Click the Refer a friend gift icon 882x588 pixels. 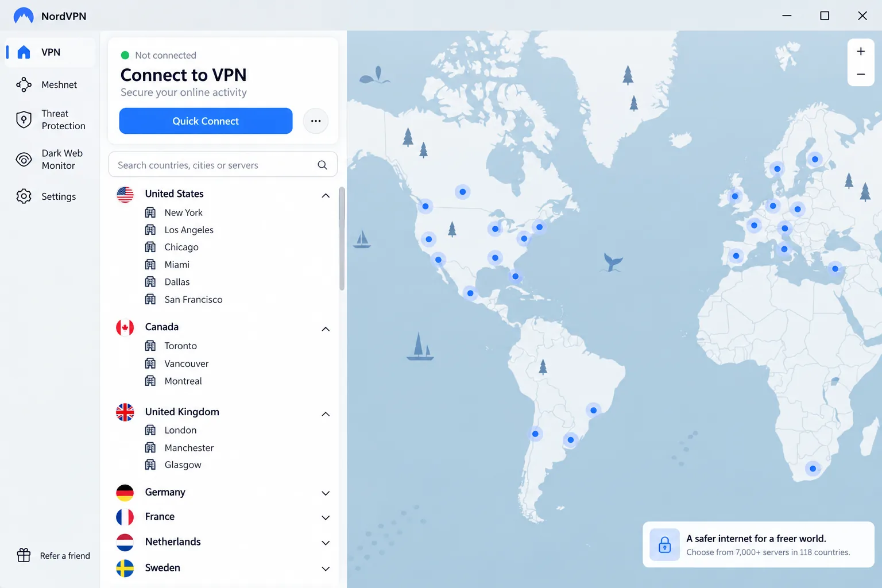coord(24,555)
